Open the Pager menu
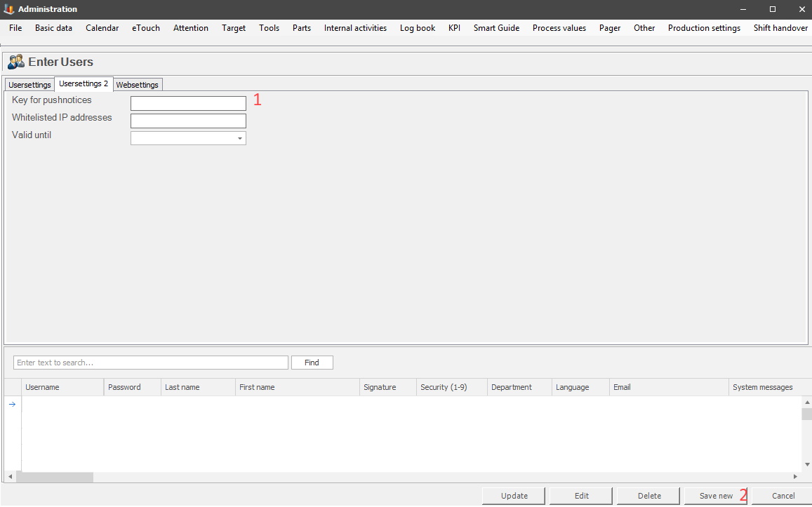The width and height of the screenshot is (812, 507). click(x=609, y=28)
